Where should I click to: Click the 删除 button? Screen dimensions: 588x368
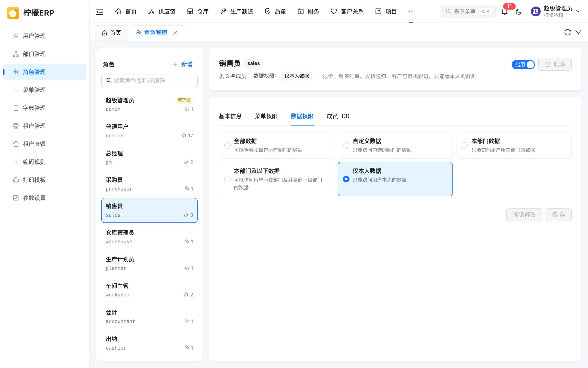coord(555,64)
